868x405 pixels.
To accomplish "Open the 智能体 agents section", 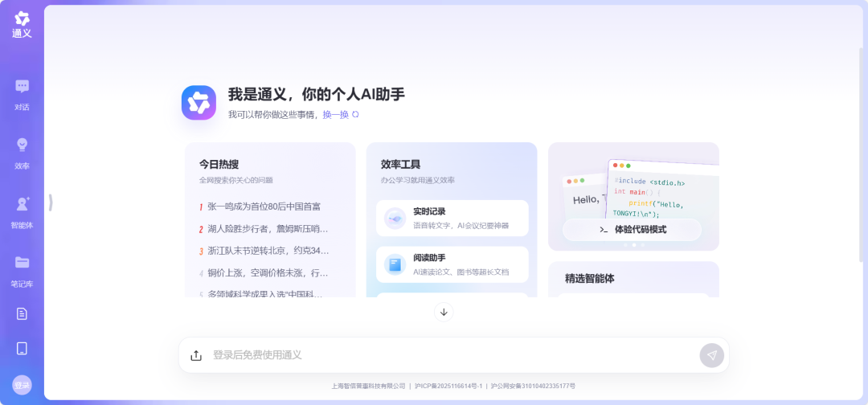I will 22,213.
